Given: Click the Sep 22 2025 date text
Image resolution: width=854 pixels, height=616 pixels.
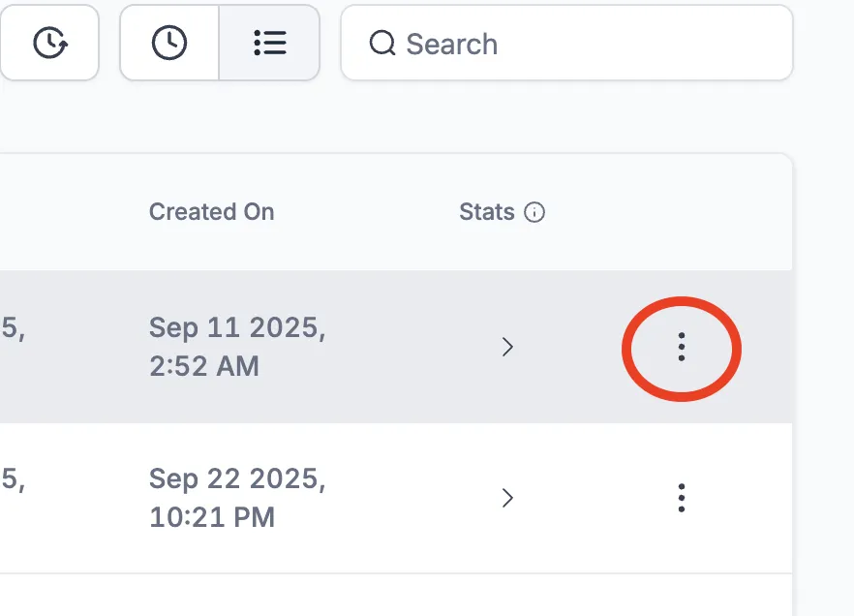Looking at the screenshot, I should [x=236, y=479].
